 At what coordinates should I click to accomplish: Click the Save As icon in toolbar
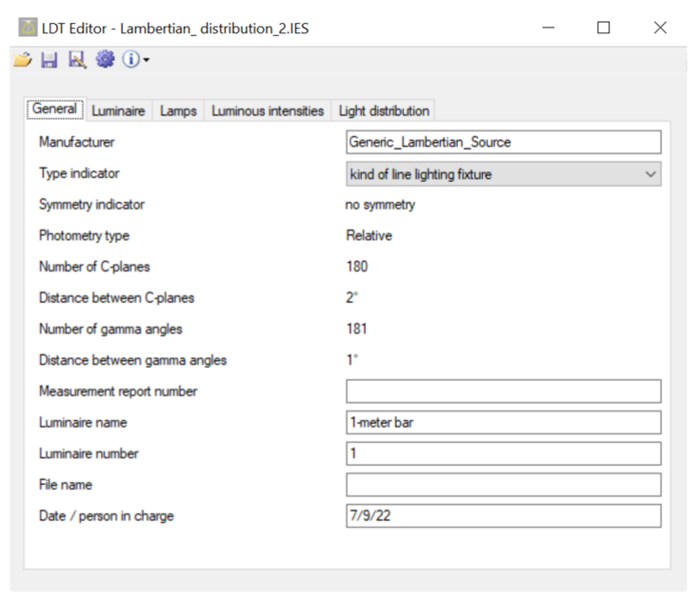[x=77, y=59]
